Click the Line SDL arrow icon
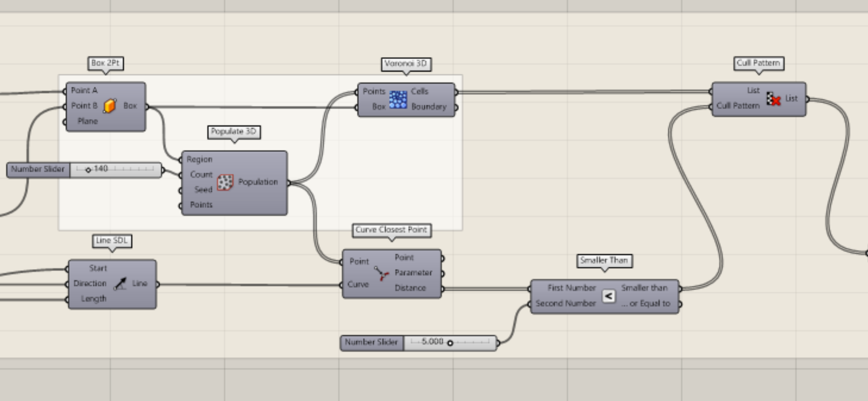Image resolution: width=868 pixels, height=401 pixels. [120, 284]
